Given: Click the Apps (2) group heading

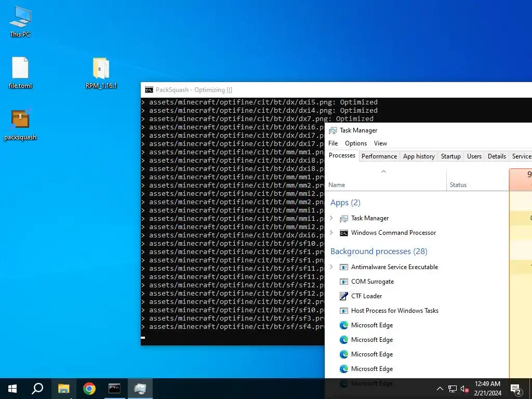Looking at the screenshot, I should pos(345,203).
